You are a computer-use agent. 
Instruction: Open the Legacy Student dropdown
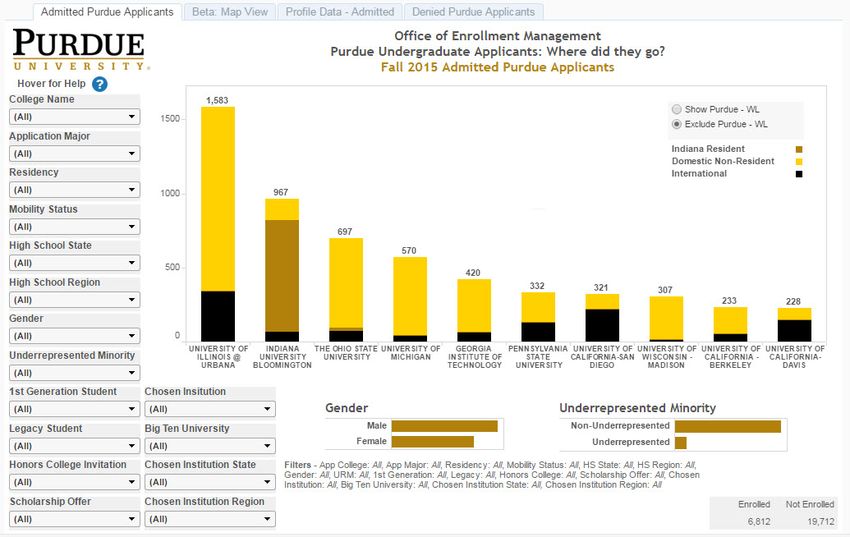pos(74,446)
